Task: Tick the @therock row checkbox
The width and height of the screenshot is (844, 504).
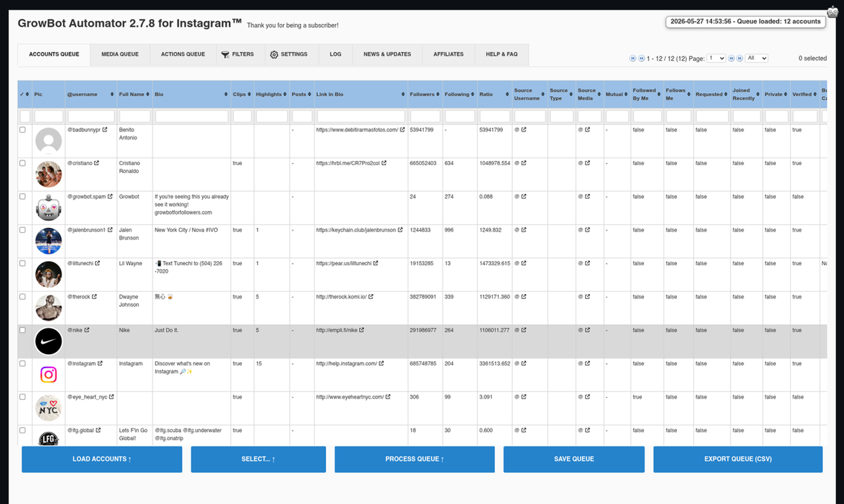Action: [22, 297]
